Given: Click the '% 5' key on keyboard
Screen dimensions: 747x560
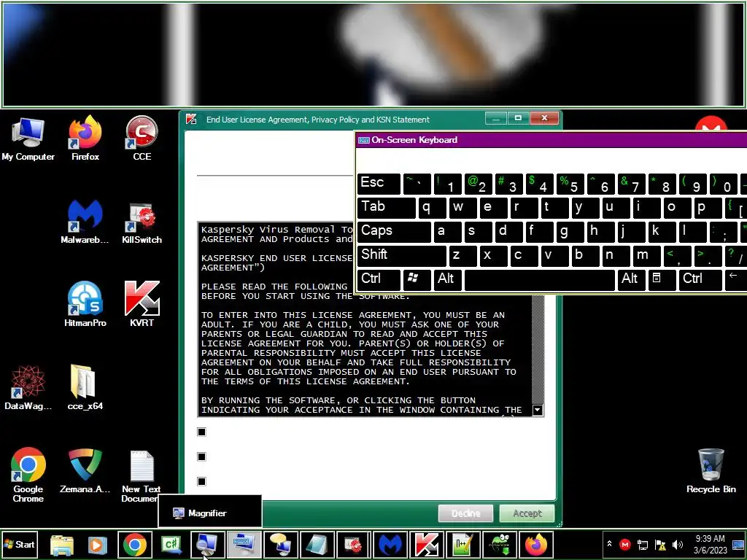Looking at the screenshot, I should click(x=570, y=183).
